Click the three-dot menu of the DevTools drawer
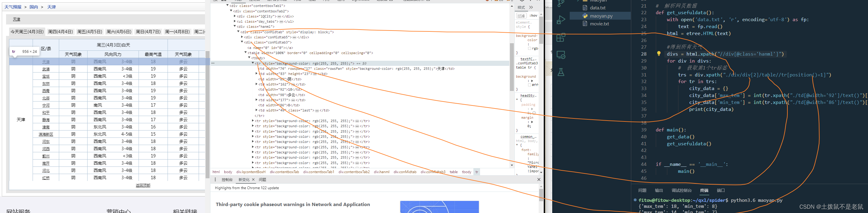 tap(215, 180)
